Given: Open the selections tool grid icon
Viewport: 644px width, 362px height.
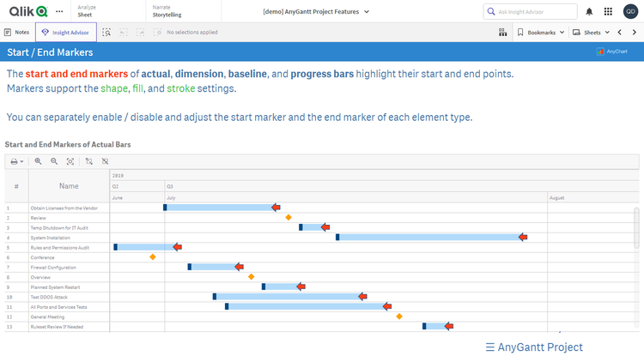Looking at the screenshot, I should pos(502,32).
